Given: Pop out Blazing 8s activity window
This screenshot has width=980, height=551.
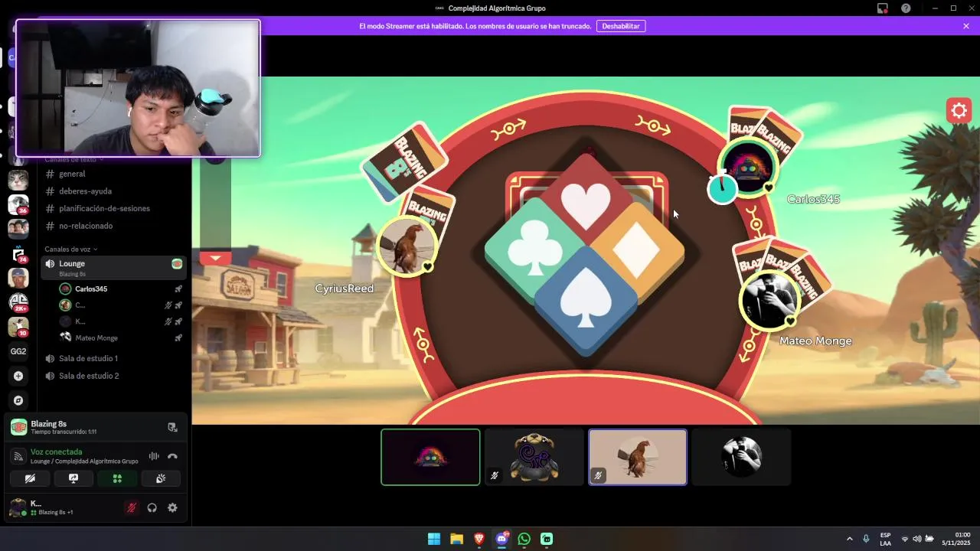Looking at the screenshot, I should [x=172, y=427].
